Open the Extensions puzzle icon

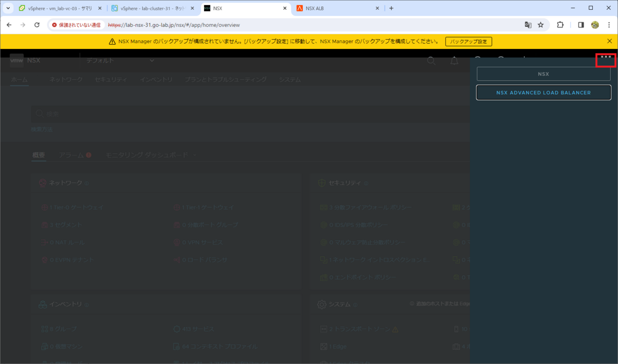pyautogui.click(x=560, y=25)
